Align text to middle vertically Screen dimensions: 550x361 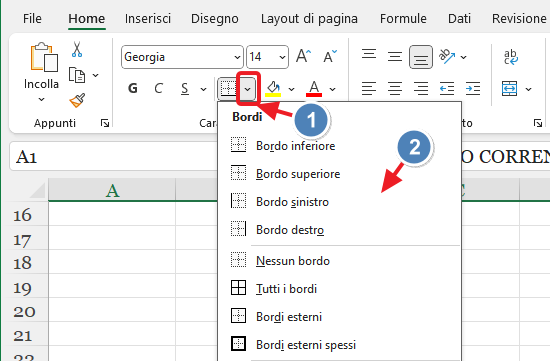point(395,56)
